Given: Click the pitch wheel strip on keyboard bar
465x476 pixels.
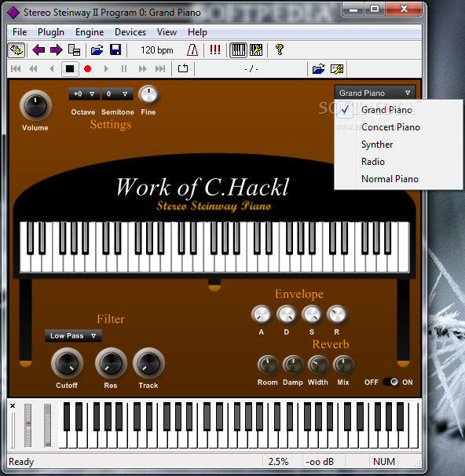Looking at the screenshot, I should [x=28, y=425].
